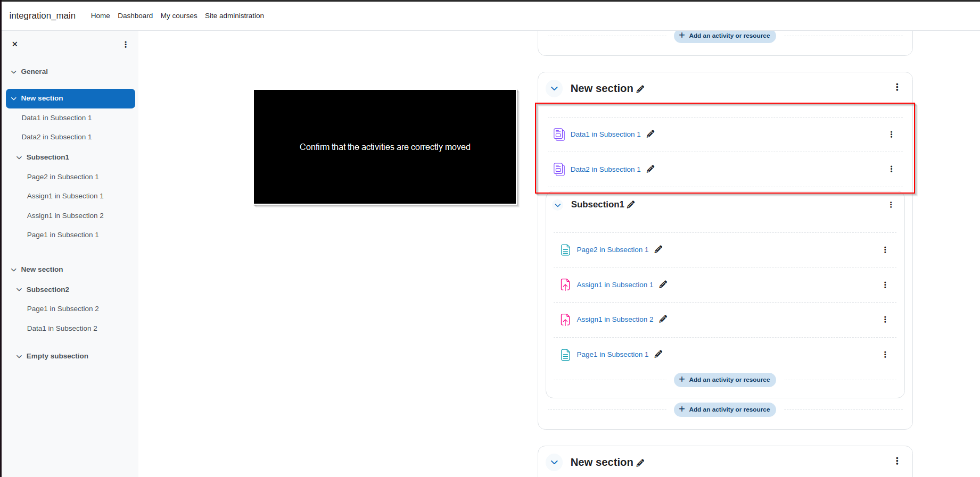Close the course index drawer
This screenshot has height=477, width=980.
(15, 44)
